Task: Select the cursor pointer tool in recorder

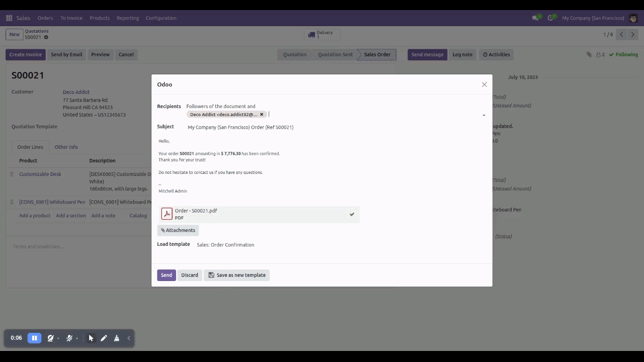Action: [91, 338]
